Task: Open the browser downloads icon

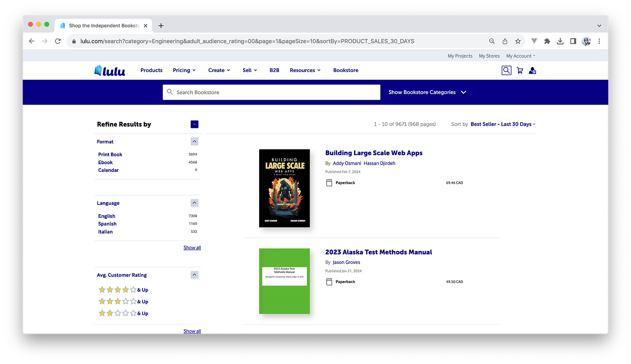Action: (560, 41)
